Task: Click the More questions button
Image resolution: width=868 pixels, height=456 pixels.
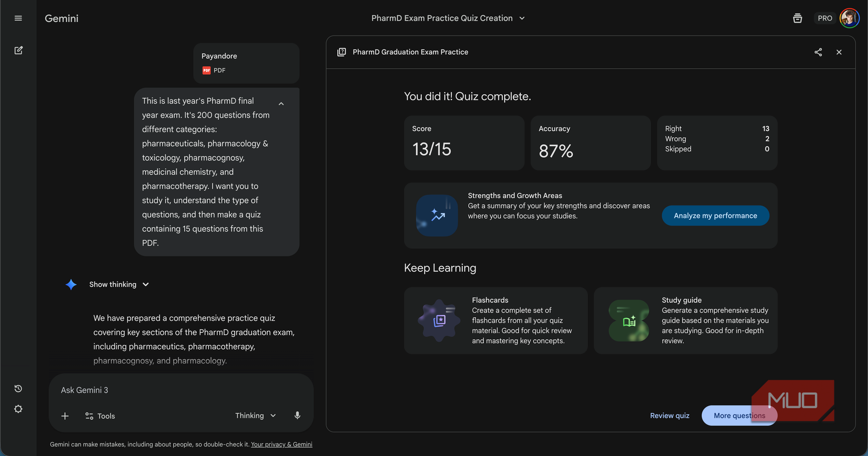Action: tap(739, 416)
